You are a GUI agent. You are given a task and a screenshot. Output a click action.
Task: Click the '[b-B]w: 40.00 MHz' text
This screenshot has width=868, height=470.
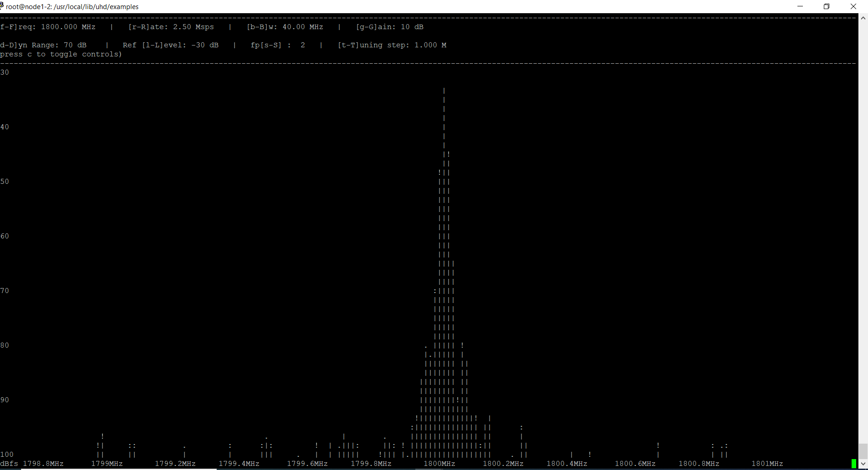tap(285, 27)
